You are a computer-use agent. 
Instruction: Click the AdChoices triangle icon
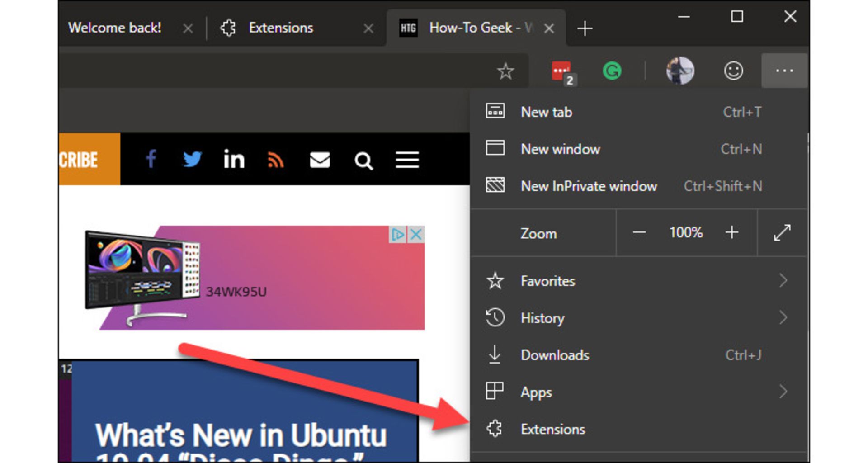(398, 234)
